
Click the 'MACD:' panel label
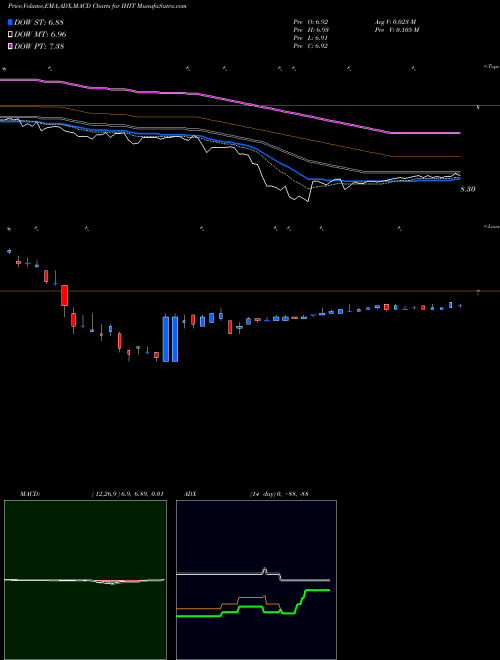(30, 494)
